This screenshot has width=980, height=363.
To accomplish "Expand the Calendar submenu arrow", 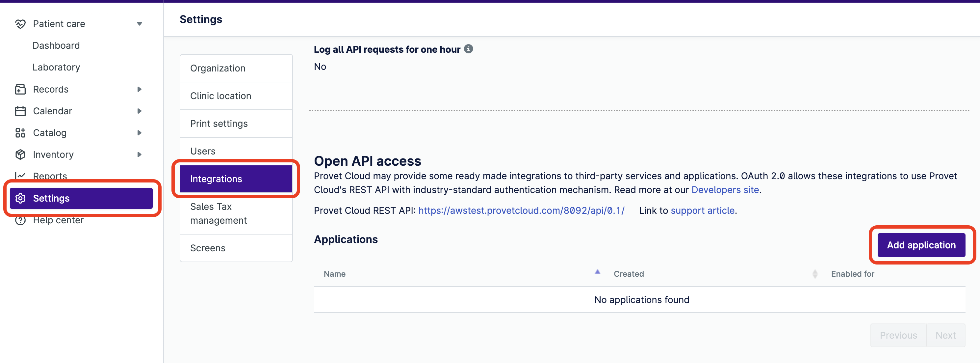I will point(139,111).
